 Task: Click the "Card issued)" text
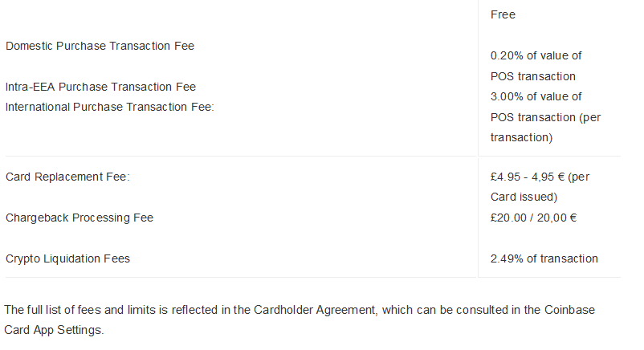(524, 197)
